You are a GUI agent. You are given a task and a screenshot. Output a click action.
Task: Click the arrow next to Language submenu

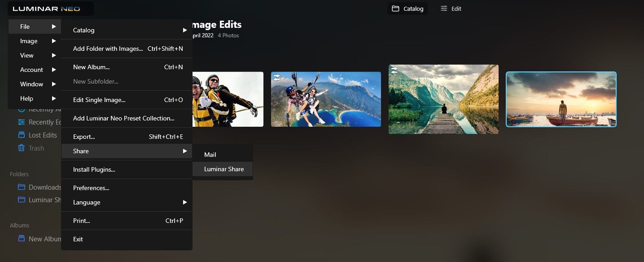[185, 202]
